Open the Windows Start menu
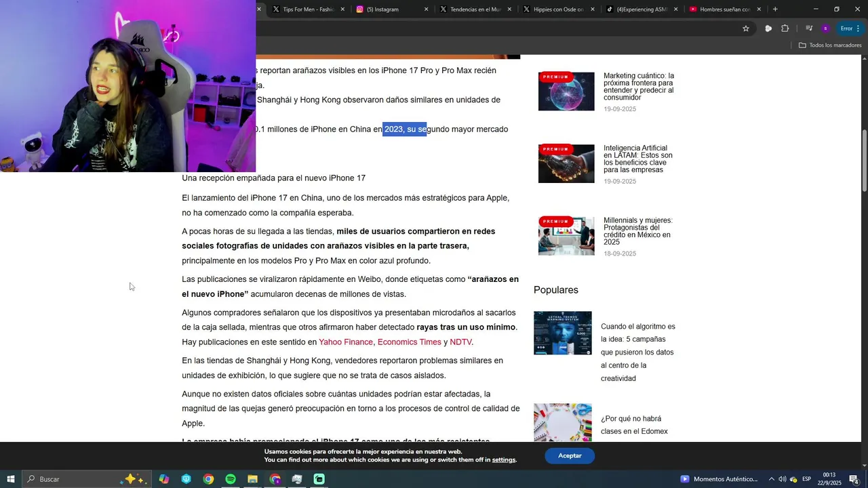Screen dimensions: 868x488 pos(11,479)
